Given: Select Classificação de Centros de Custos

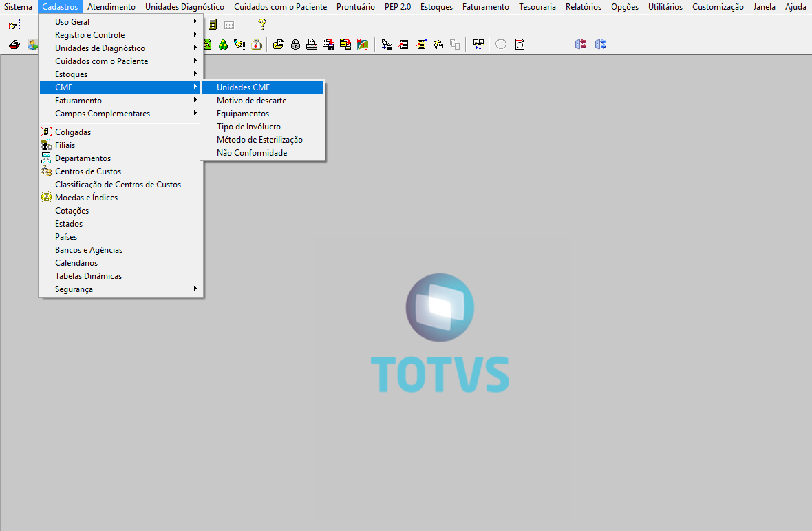Looking at the screenshot, I should point(120,185).
